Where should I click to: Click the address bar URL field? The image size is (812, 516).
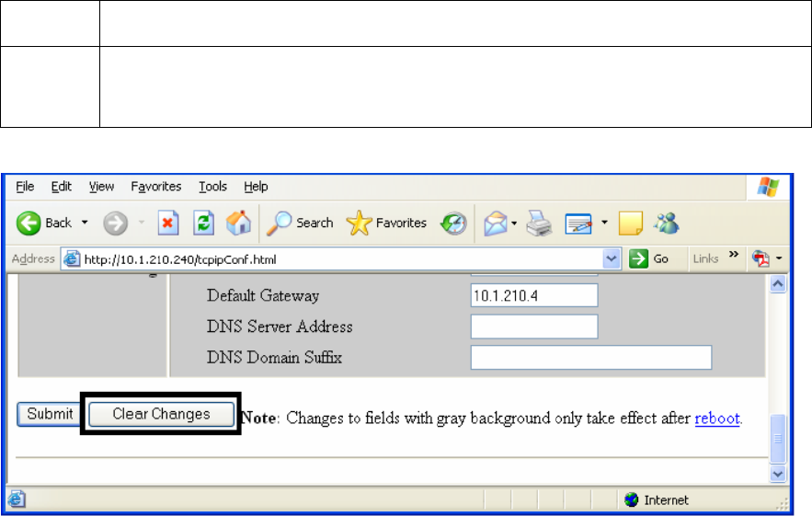point(340,259)
